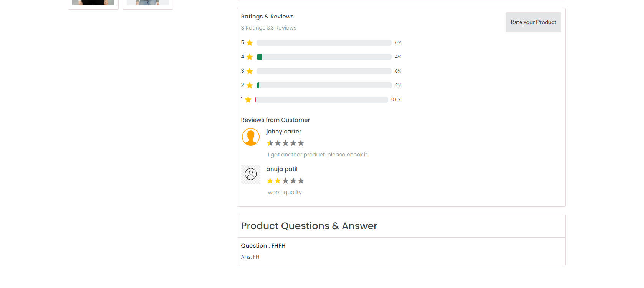Click the 5-star rating progress bar
Image resolution: width=644 pixels, height=288 pixels.
pos(324,43)
